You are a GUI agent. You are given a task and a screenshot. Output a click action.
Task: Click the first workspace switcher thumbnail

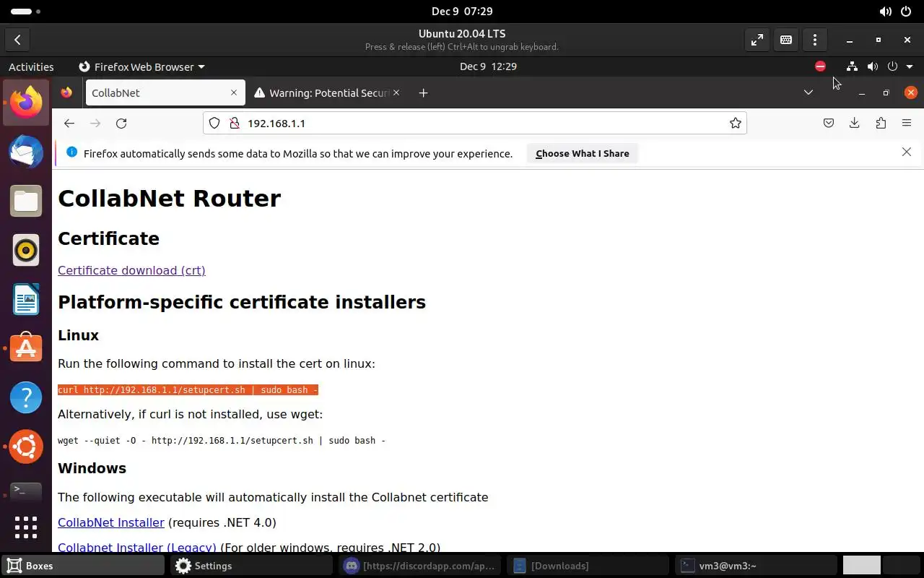(862, 565)
